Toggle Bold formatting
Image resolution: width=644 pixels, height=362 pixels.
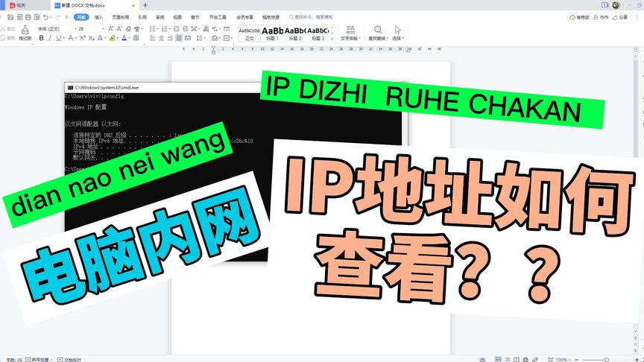pos(41,38)
